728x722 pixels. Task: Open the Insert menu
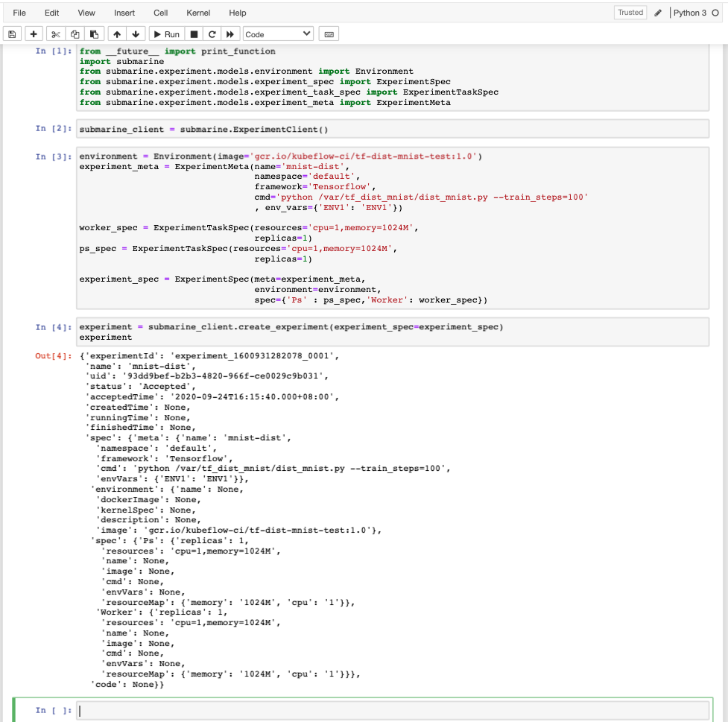pyautogui.click(x=124, y=13)
